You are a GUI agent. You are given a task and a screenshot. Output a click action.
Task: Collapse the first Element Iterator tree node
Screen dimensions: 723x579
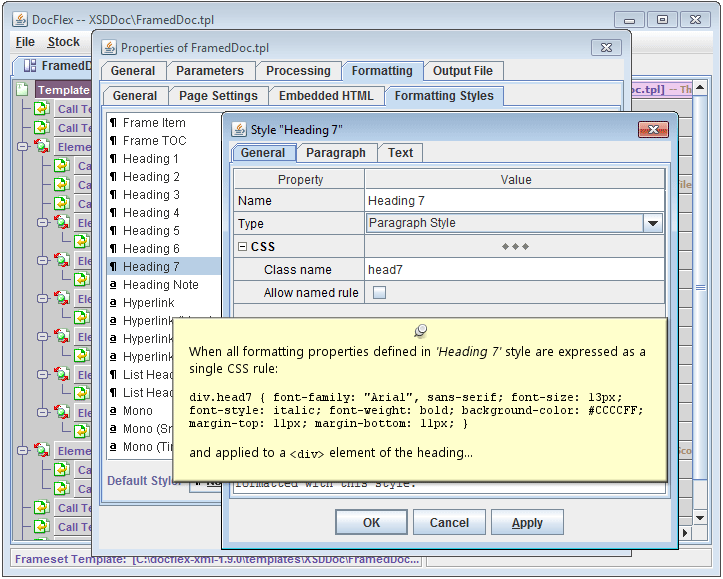click(x=23, y=146)
